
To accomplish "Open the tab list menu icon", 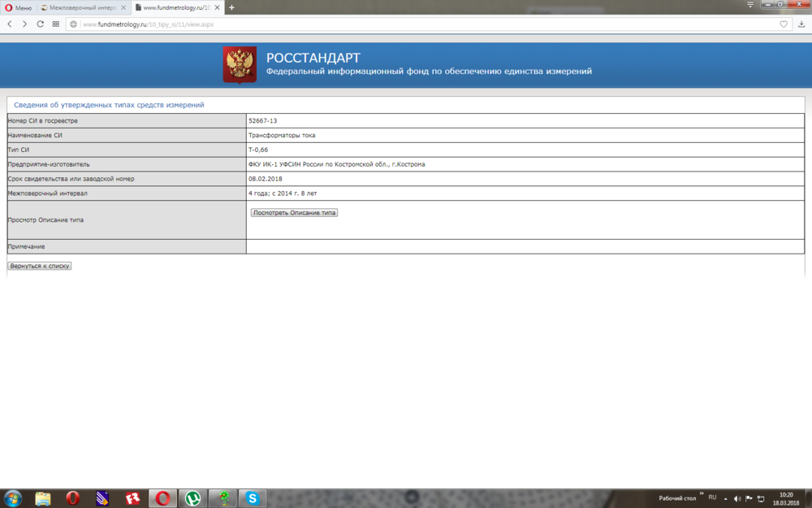I will [750, 5].
